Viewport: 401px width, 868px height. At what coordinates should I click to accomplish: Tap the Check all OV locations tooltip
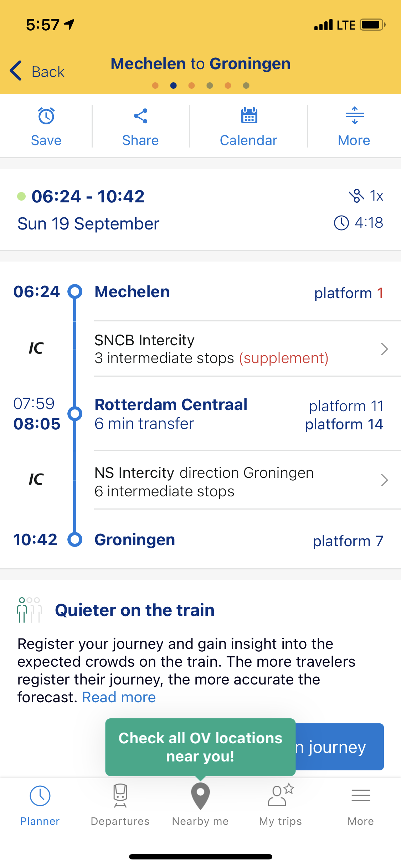200,747
